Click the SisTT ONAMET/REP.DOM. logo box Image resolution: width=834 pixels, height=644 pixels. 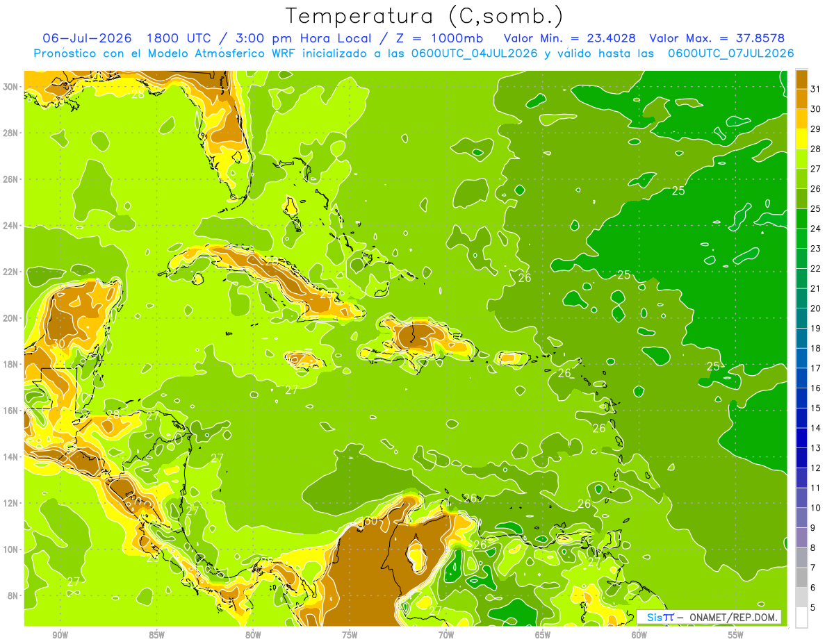point(709,617)
